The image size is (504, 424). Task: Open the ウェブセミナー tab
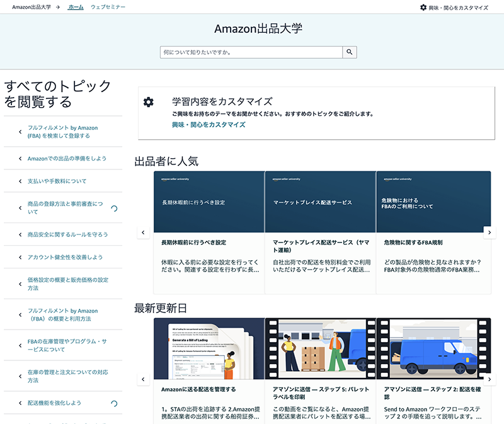pyautogui.click(x=108, y=7)
